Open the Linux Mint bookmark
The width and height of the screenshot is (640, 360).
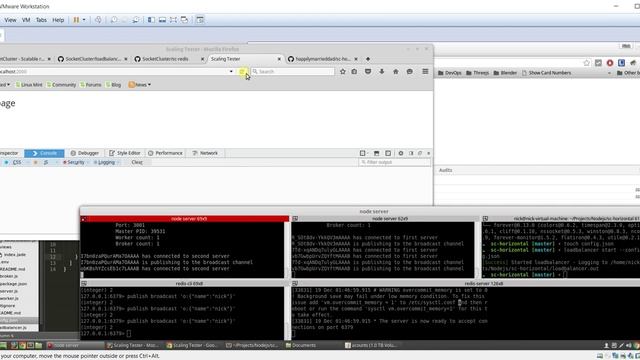[x=29, y=84]
